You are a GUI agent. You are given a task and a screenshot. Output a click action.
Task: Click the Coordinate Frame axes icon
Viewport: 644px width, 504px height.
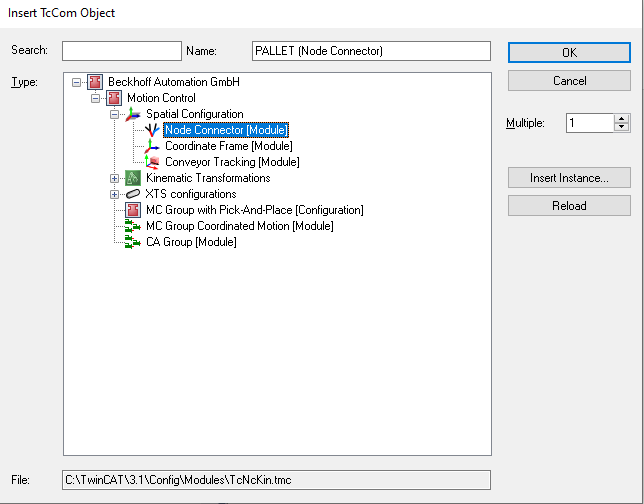click(152, 146)
